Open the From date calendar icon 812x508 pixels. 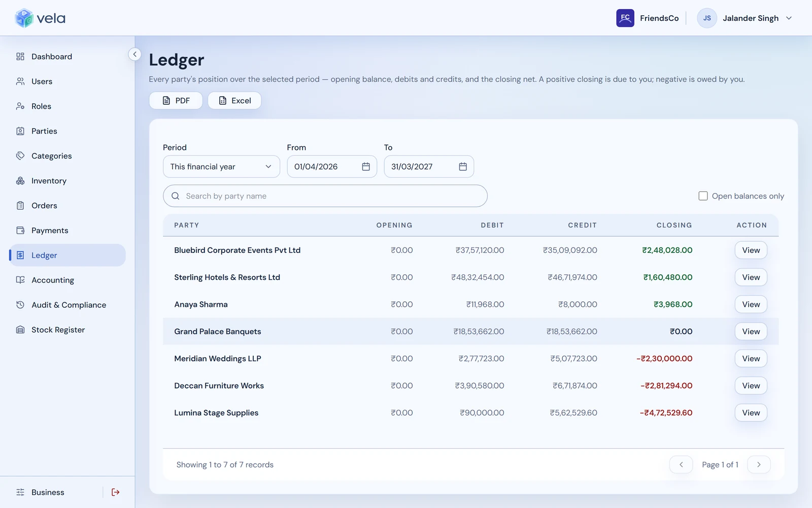pyautogui.click(x=366, y=167)
